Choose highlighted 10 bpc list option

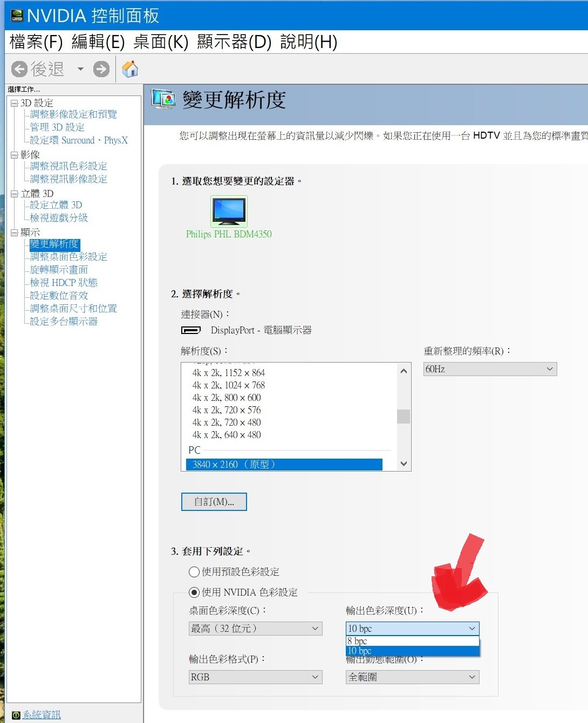[413, 651]
